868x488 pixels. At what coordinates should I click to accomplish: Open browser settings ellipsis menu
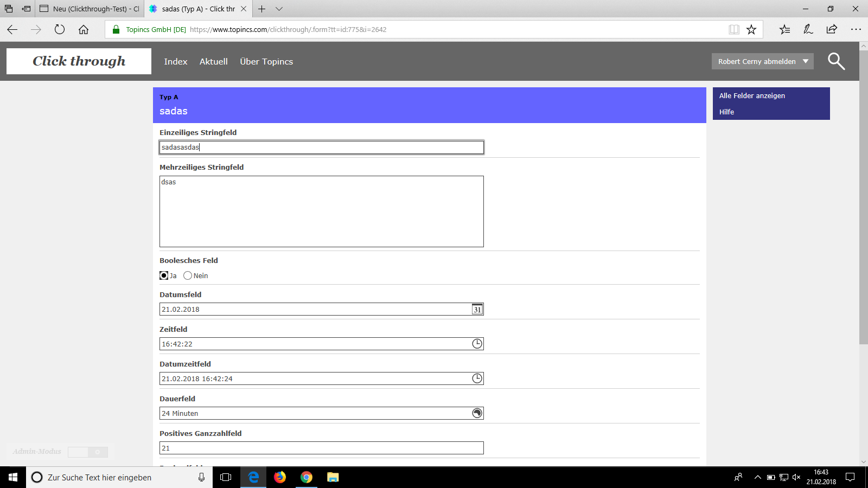click(856, 30)
